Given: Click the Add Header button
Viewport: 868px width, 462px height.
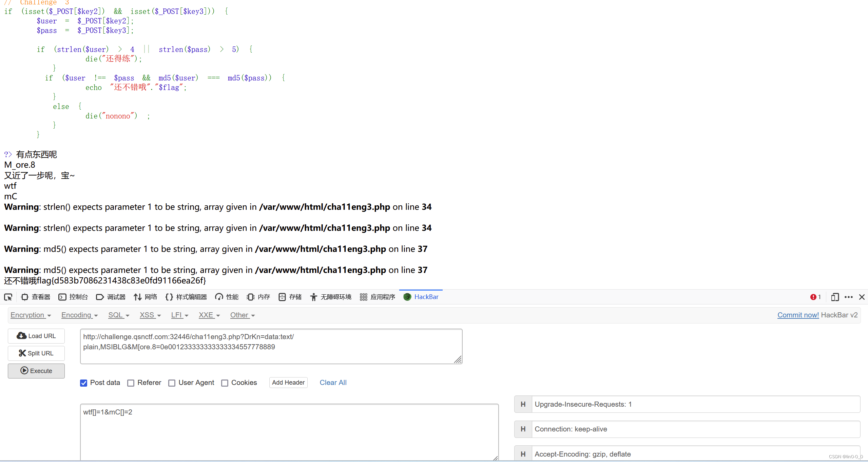Looking at the screenshot, I should click(x=288, y=383).
